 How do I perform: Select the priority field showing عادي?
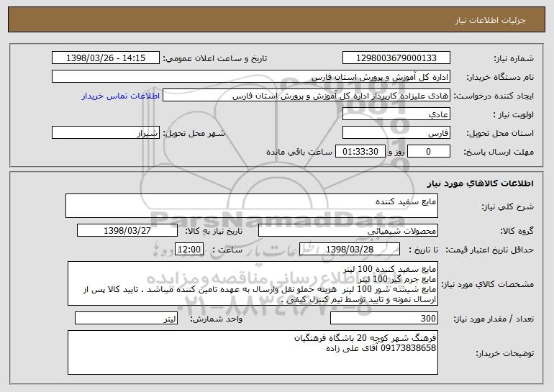[396, 114]
